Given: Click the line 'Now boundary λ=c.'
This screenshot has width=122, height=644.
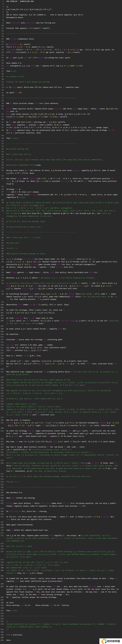Looking at the screenshot, I should (x=15, y=492).
